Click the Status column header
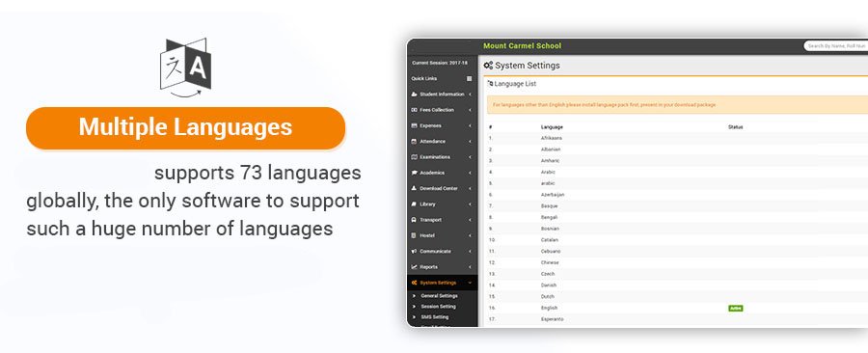The height and width of the screenshot is (353, 868). (735, 126)
